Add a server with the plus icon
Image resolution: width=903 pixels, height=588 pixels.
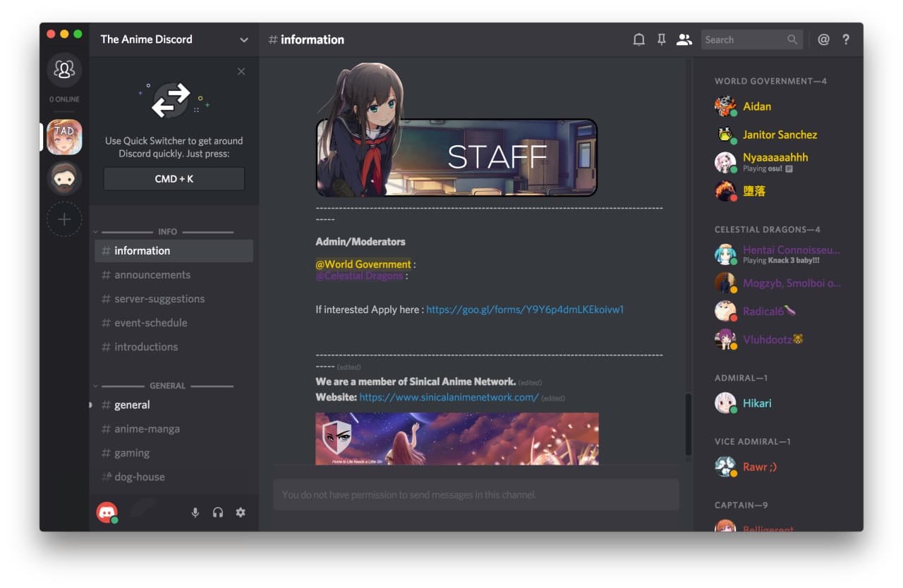point(64,219)
